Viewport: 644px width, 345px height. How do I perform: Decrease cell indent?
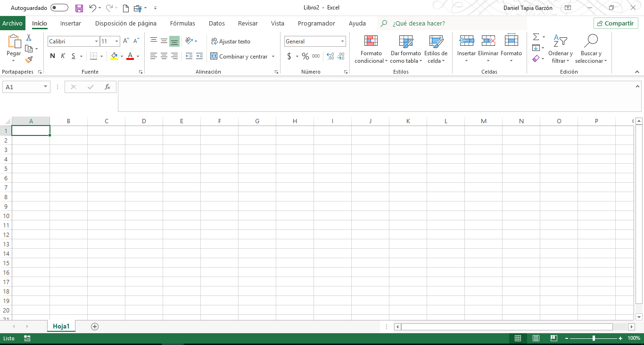coord(189,56)
